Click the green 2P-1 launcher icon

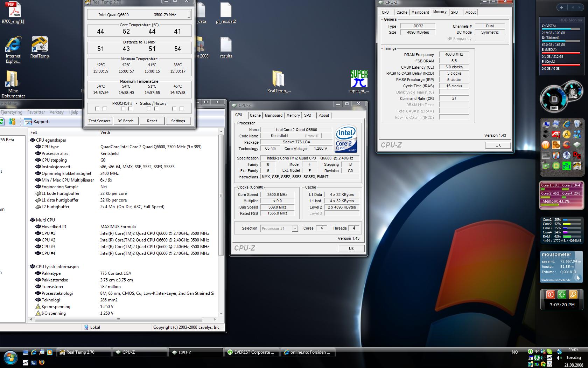[567, 166]
